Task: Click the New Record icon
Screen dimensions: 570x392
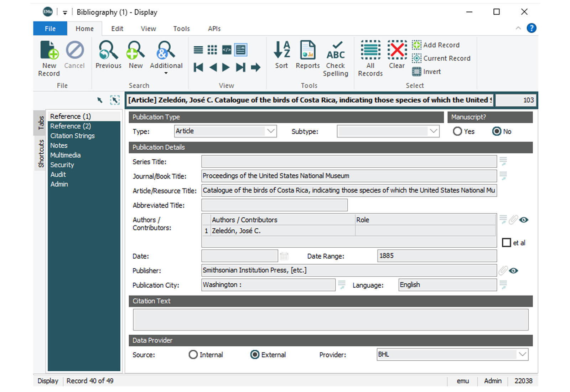Action: point(49,51)
